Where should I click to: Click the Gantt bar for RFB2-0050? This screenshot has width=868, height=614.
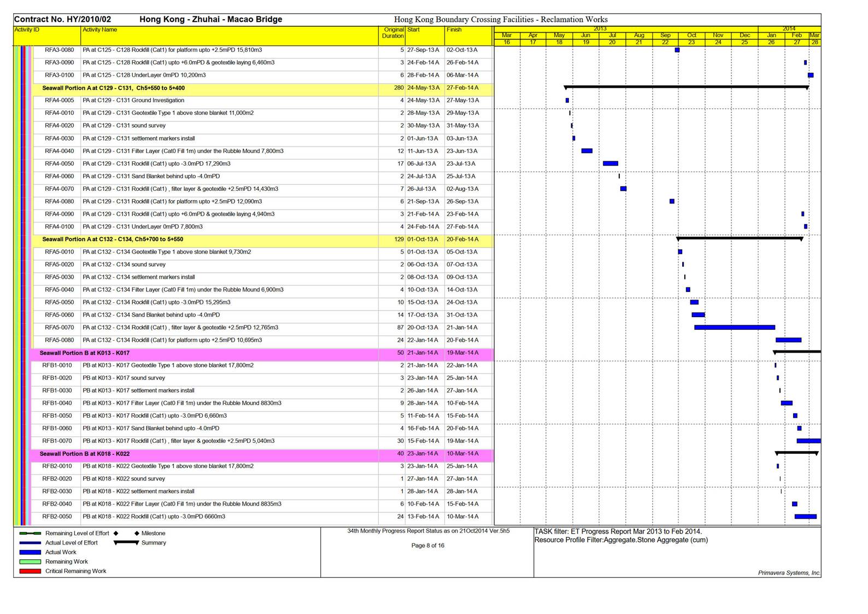(806, 517)
